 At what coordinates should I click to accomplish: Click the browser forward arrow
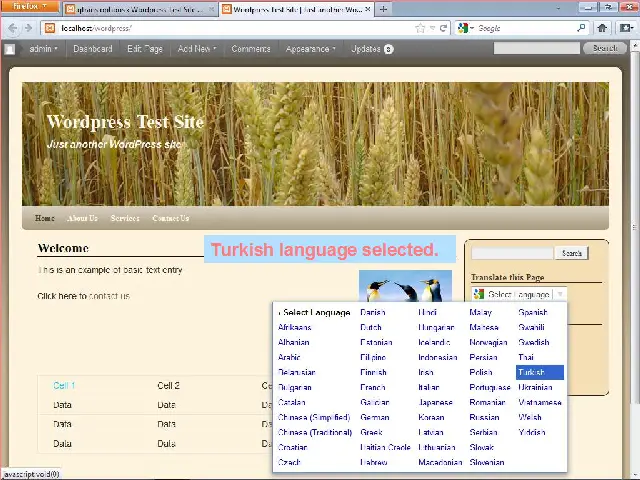[28, 28]
